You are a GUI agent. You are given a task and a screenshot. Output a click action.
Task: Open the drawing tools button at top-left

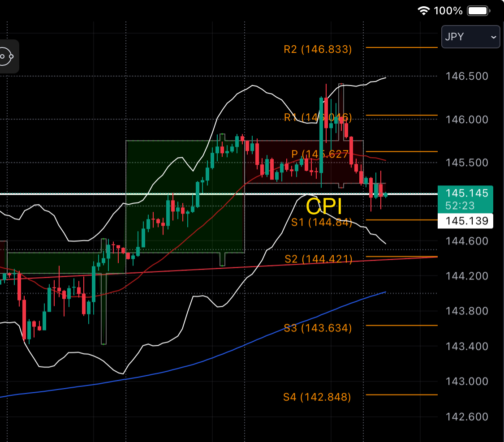click(x=6, y=56)
